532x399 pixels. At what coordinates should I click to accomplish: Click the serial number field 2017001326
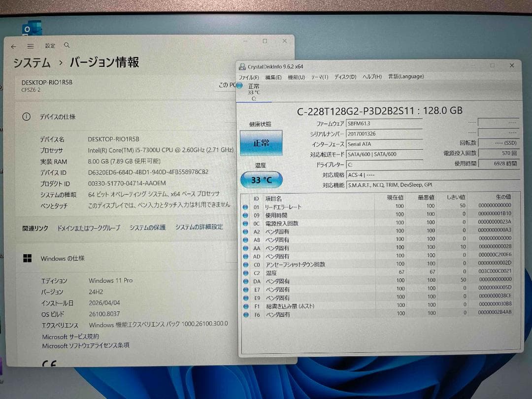click(x=384, y=133)
